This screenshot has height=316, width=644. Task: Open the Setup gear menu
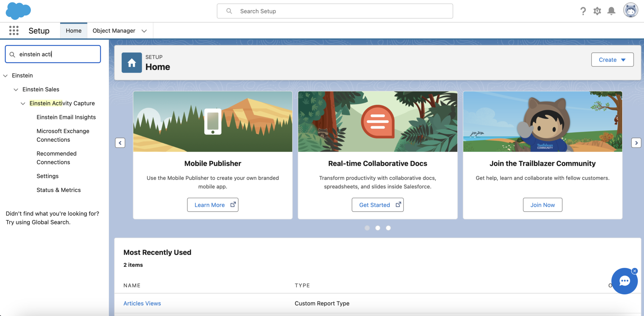pos(597,11)
